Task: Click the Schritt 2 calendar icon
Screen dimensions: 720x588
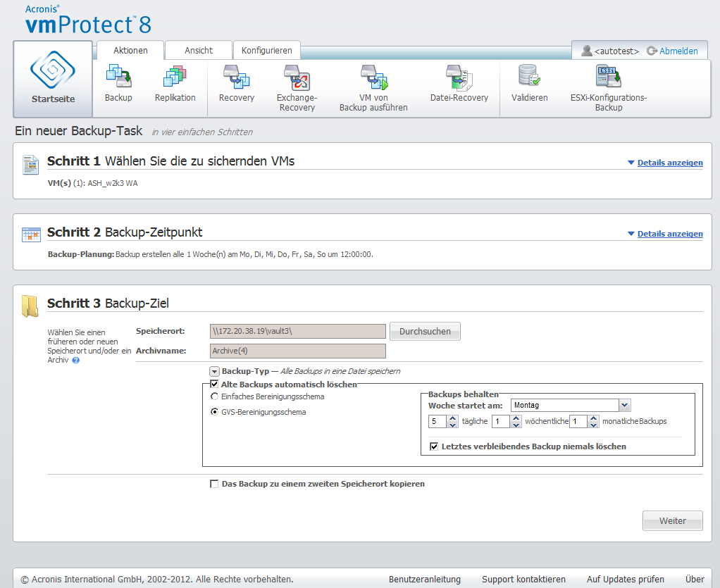Action: click(31, 234)
